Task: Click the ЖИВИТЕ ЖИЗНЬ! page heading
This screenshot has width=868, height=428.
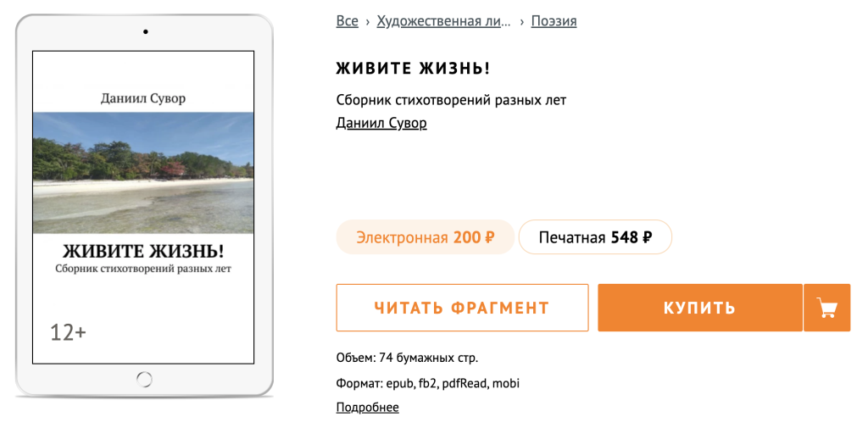Action: (414, 69)
